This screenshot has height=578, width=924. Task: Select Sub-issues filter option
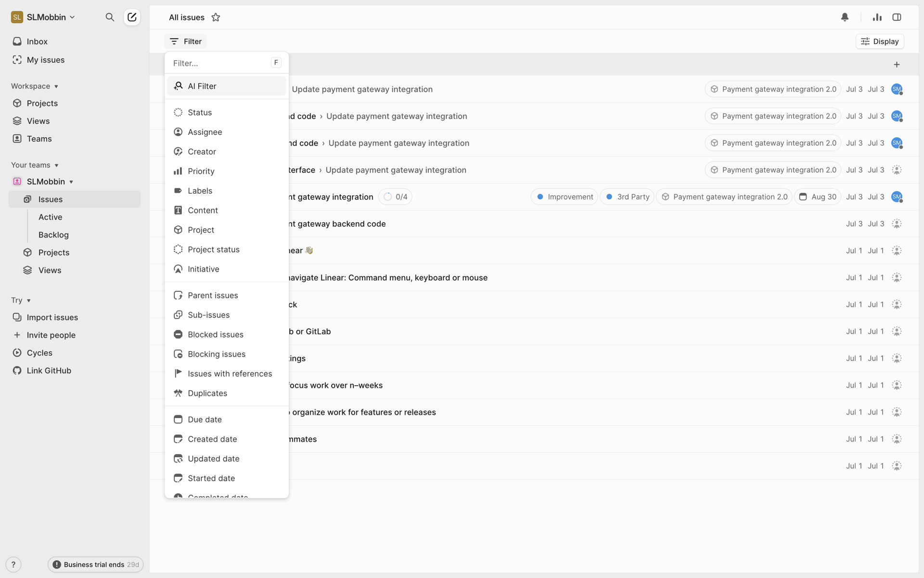pos(227,315)
